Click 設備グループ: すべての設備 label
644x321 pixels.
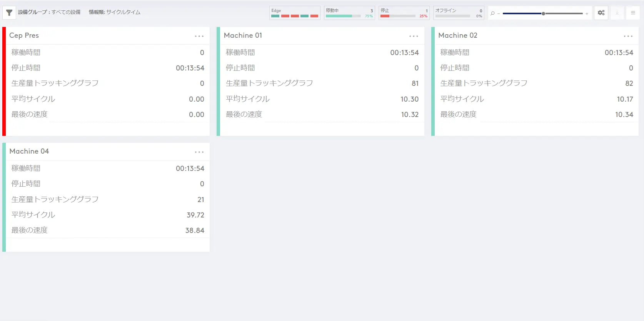pos(49,12)
